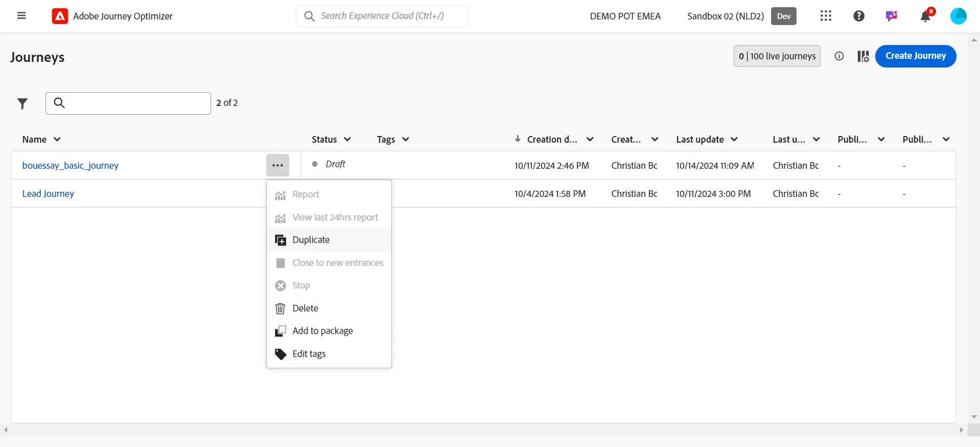Open the AI assistant chat icon
980x447 pixels.
pyautogui.click(x=892, y=16)
